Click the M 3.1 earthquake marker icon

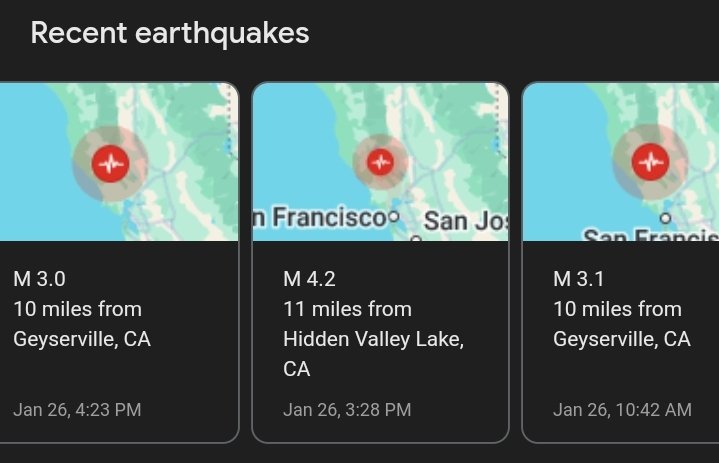pos(650,162)
